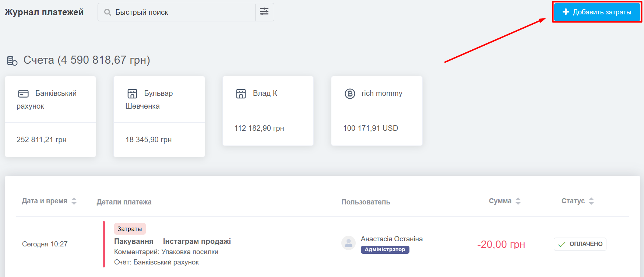Click the store icon next to Влад К
Viewport: 644px width, 277px height.
[x=241, y=94]
